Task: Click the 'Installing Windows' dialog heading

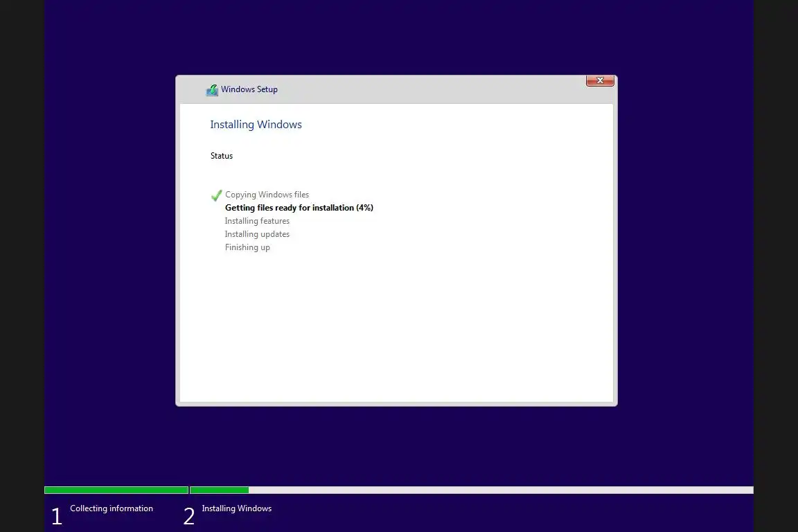Action: tap(256, 125)
